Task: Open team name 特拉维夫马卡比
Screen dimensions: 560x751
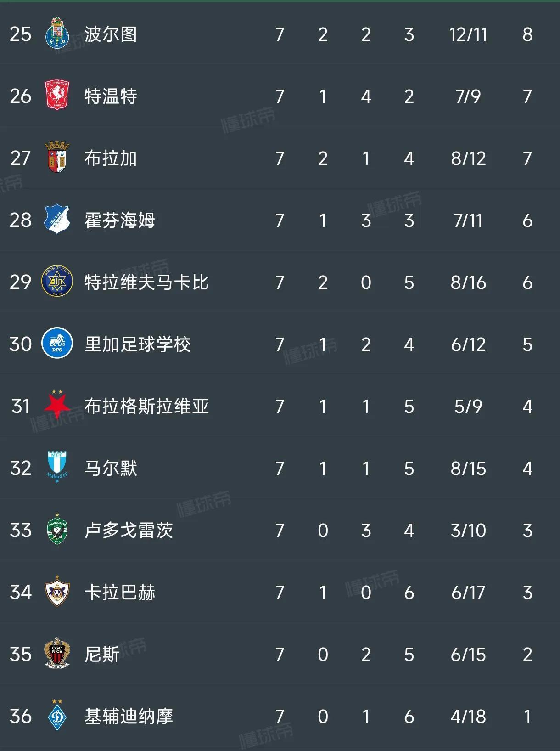Action: tap(146, 282)
